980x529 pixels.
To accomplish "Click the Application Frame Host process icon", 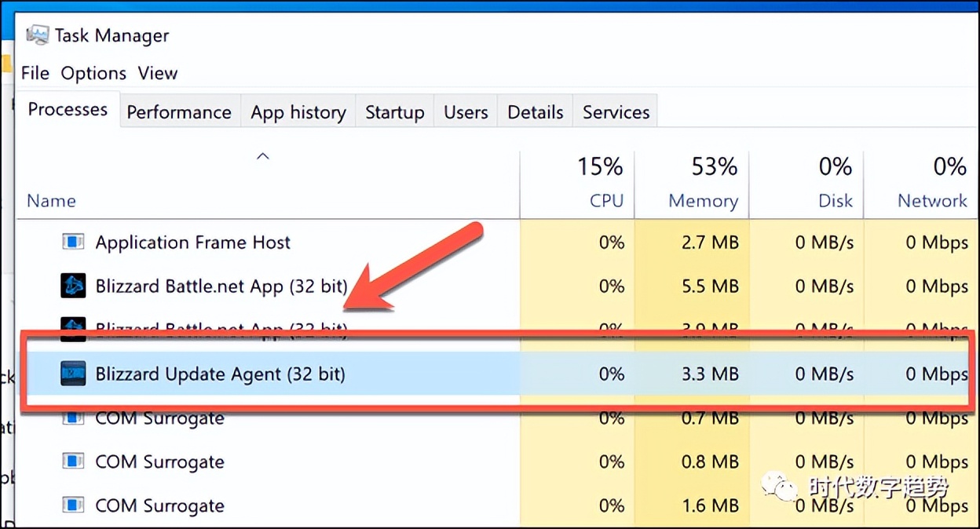I will tap(73, 243).
